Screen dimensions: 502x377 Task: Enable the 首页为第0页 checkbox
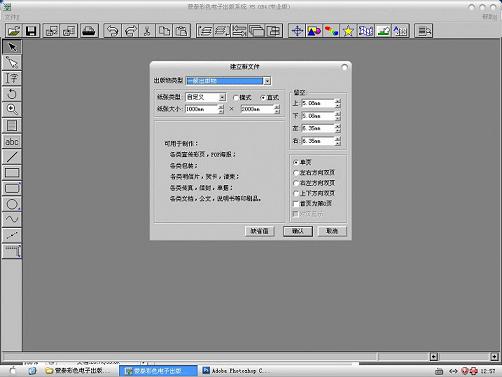coord(296,204)
